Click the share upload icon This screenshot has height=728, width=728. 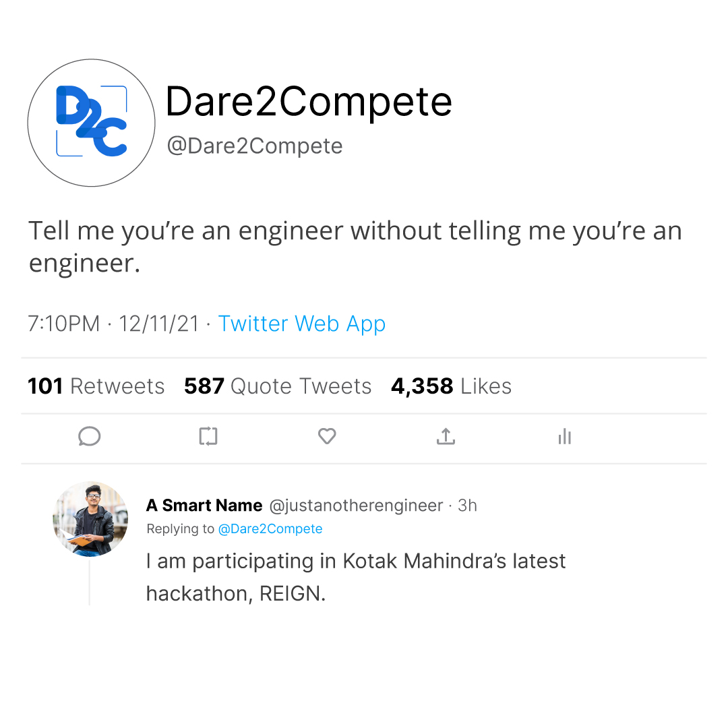tap(446, 437)
